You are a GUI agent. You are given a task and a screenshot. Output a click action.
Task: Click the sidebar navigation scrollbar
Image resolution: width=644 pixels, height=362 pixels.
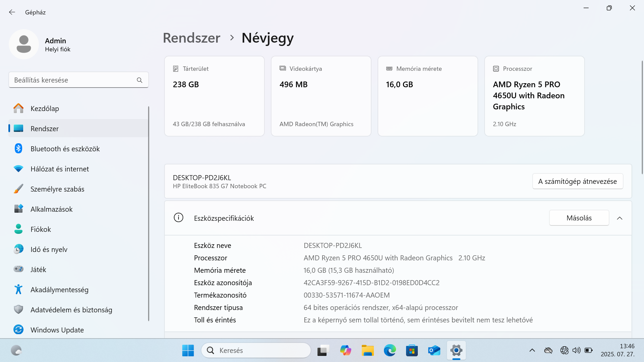tap(148, 214)
